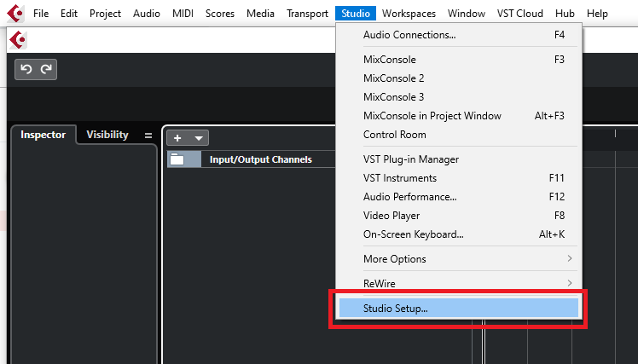638x364 pixels.
Task: Expand the More Options submenu
Action: [459, 259]
